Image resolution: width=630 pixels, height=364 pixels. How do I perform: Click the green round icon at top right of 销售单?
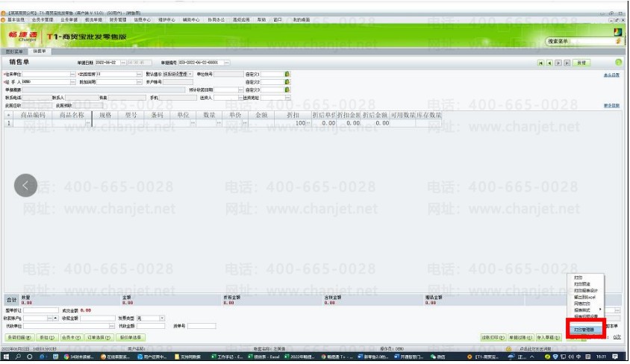(x=618, y=63)
